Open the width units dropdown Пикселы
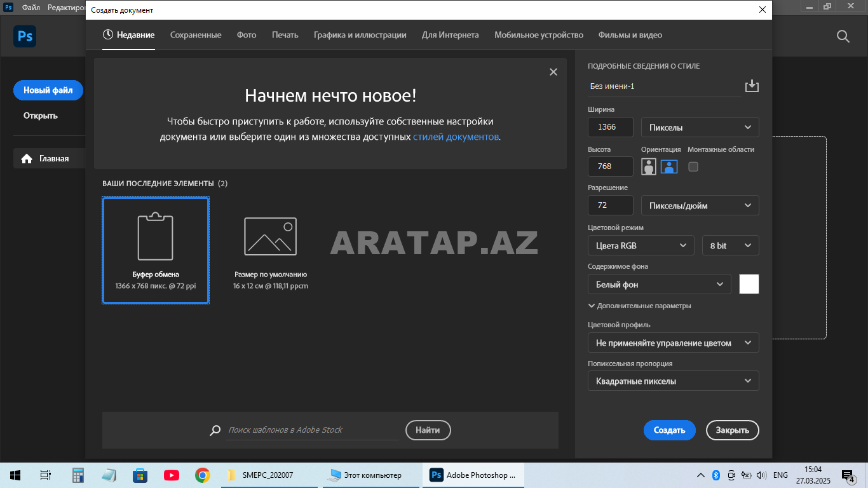This screenshot has width=868, height=488. tap(700, 127)
